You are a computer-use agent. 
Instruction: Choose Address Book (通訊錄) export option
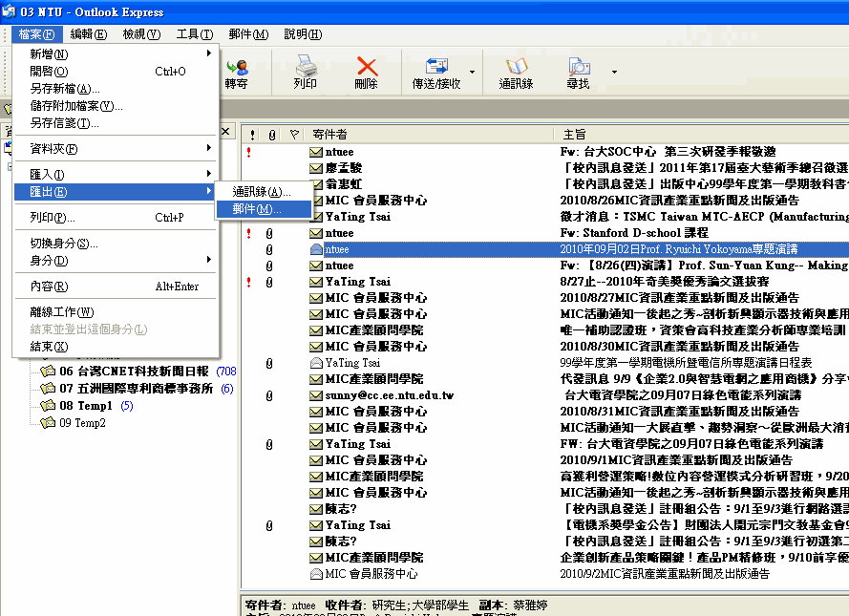tap(264, 192)
